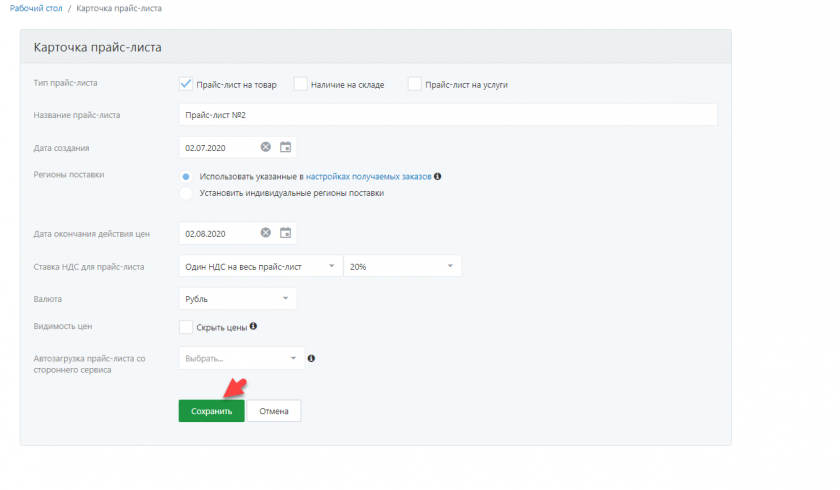The image size is (840, 490).
Task: Uncheck Прайс-лист на товар checkbox
Action: click(x=185, y=84)
